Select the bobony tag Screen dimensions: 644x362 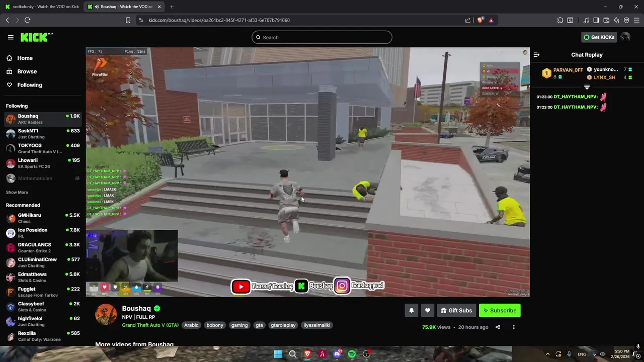pyautogui.click(x=215, y=325)
